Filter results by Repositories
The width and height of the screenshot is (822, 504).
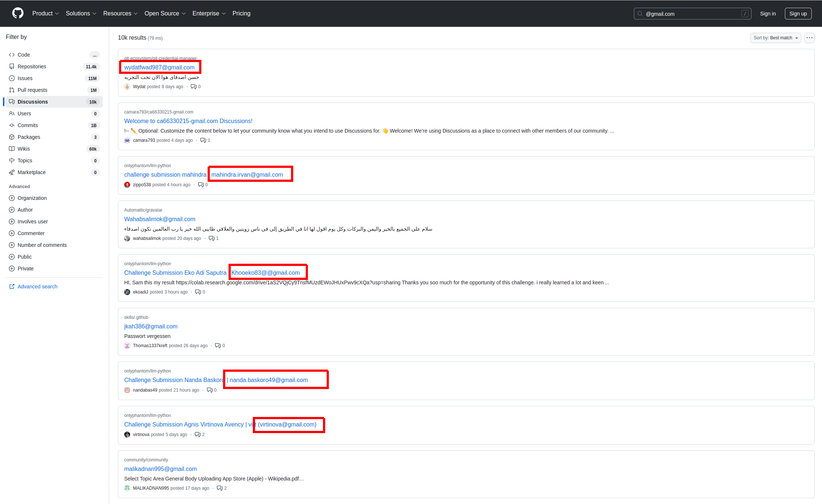(x=32, y=66)
